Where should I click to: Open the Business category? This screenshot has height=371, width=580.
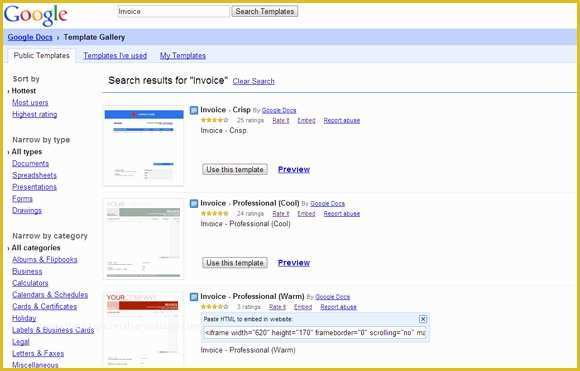coord(27,271)
